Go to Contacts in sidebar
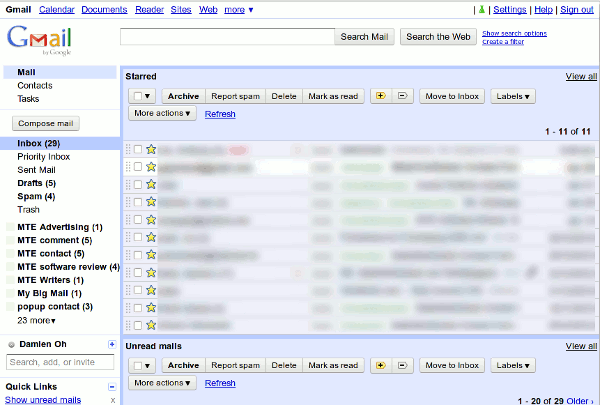This screenshot has width=600, height=405. (35, 85)
